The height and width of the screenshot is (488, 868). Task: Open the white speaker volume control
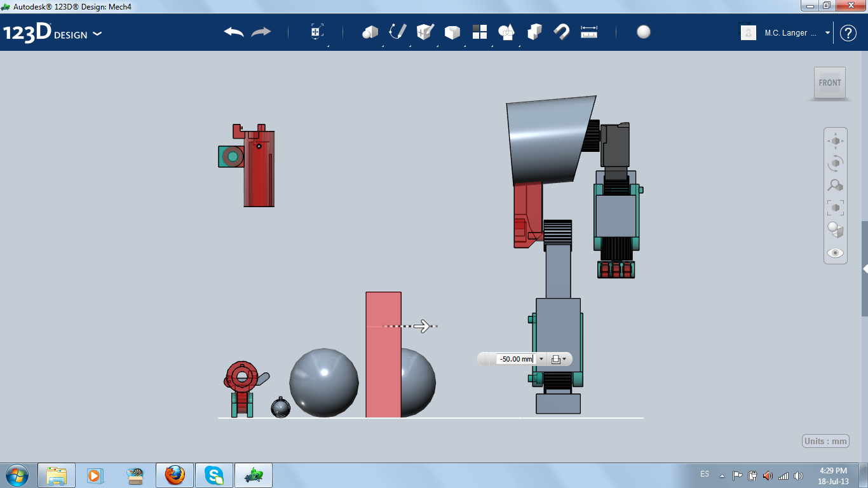798,475
